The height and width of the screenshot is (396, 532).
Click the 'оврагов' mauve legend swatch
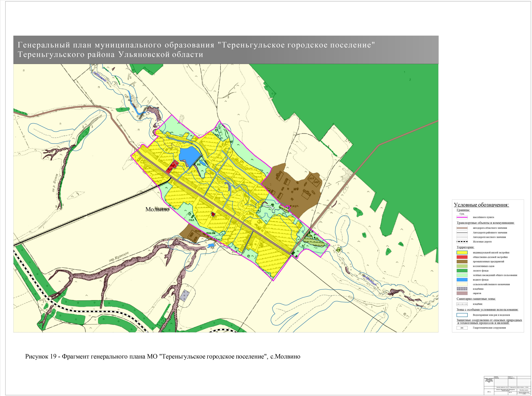(x=462, y=293)
